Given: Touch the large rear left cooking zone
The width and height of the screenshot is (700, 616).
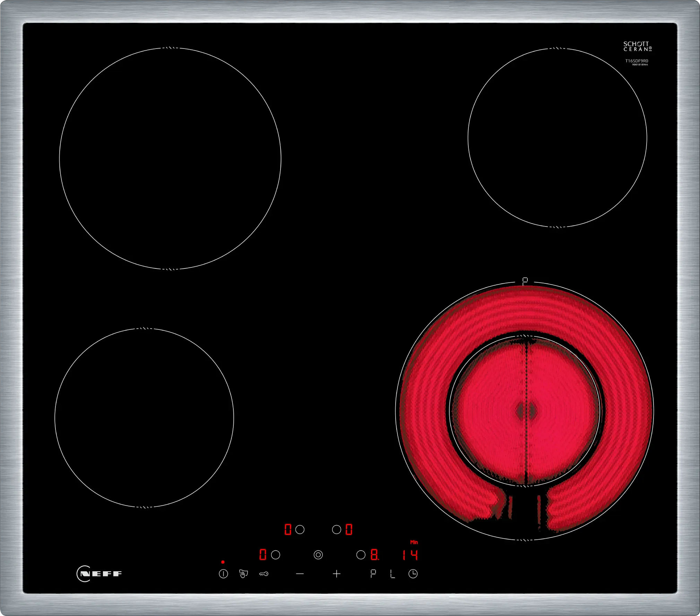Looking at the screenshot, I should (x=170, y=159).
